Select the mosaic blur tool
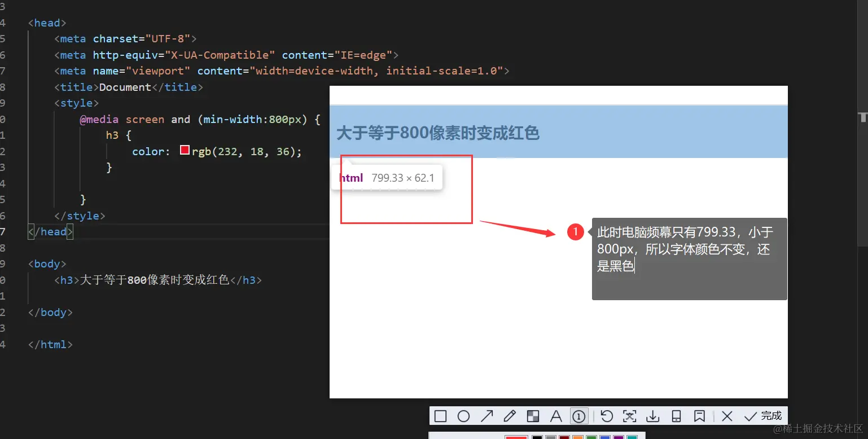 click(533, 416)
